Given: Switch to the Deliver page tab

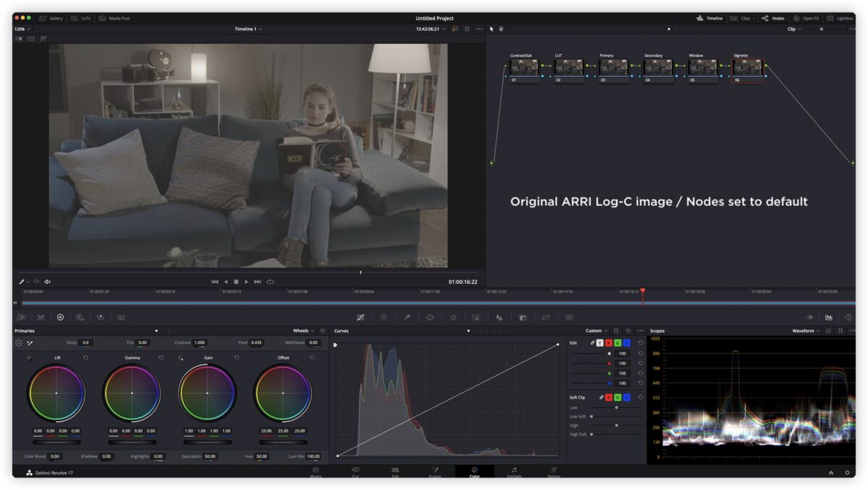Looking at the screenshot, I should (553, 472).
